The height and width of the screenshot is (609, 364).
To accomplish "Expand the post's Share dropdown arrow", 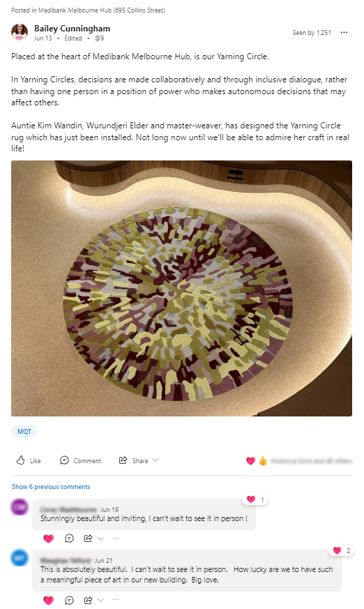I will 156,460.
